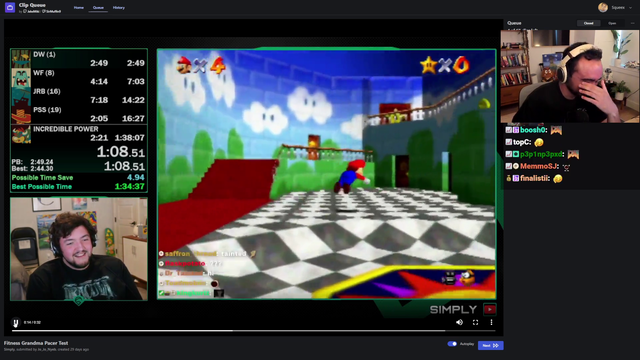Click the YouTube play icon beside SIMPLY

[x=490, y=309]
